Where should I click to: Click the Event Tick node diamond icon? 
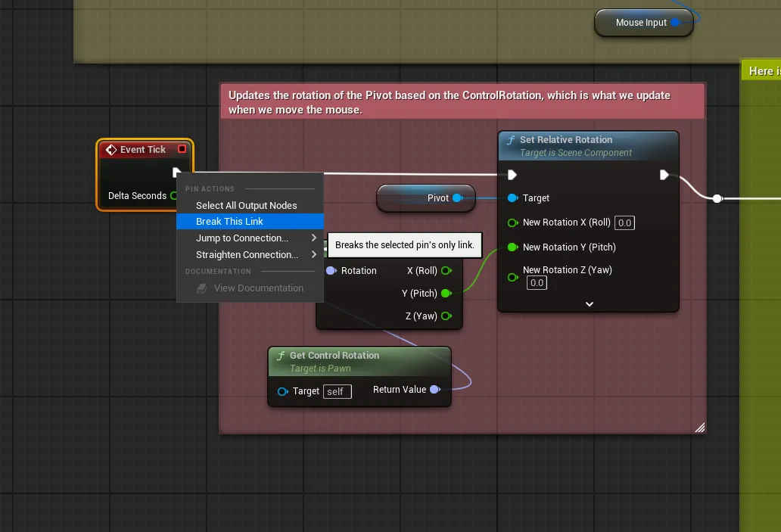111,149
